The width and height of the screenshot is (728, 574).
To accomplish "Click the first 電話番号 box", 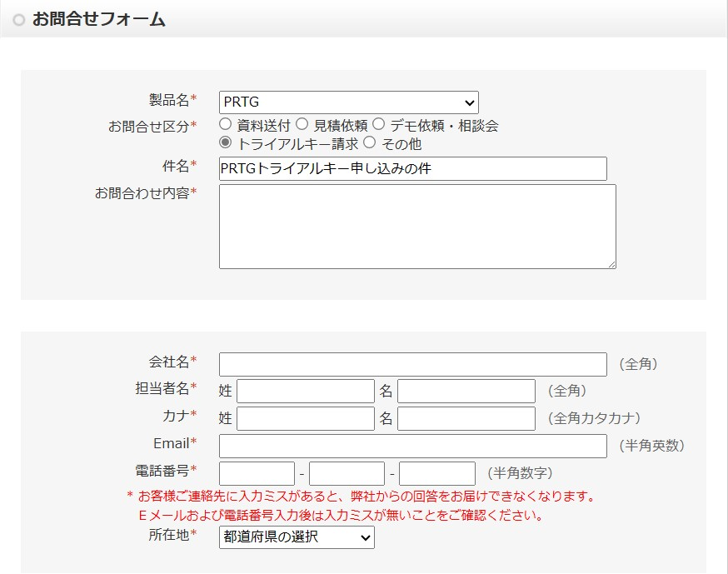I will pos(257,473).
